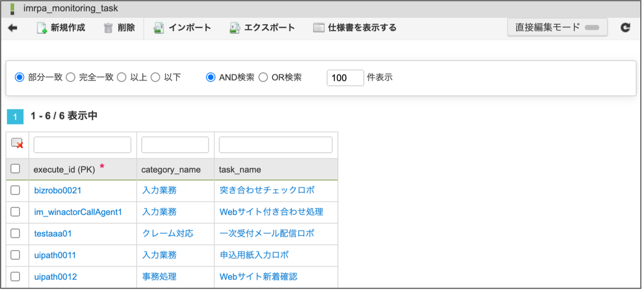Sort by the category_name column header
Screen dimensions: 644x292
[171, 169]
